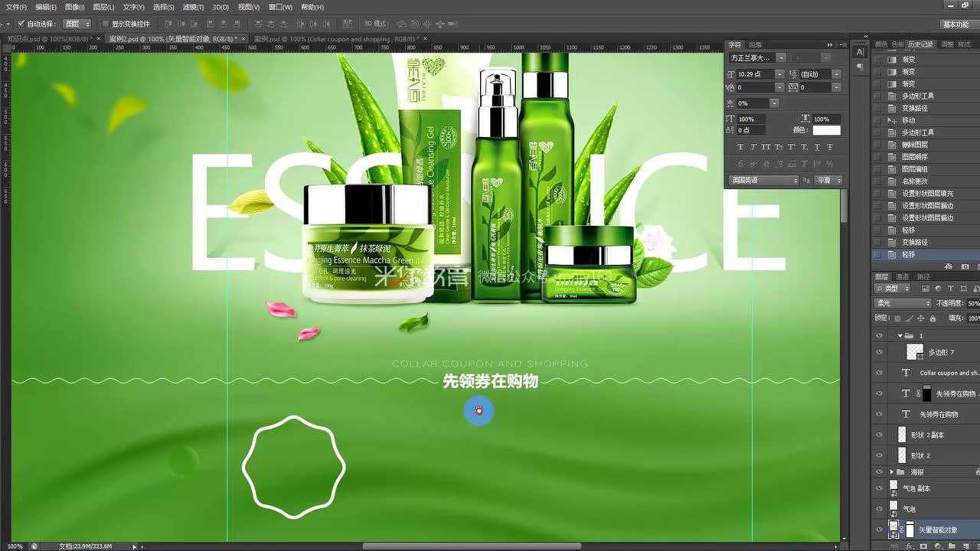Click align top edges icon in options bar
The width and height of the screenshot is (980, 551).
[x=168, y=24]
